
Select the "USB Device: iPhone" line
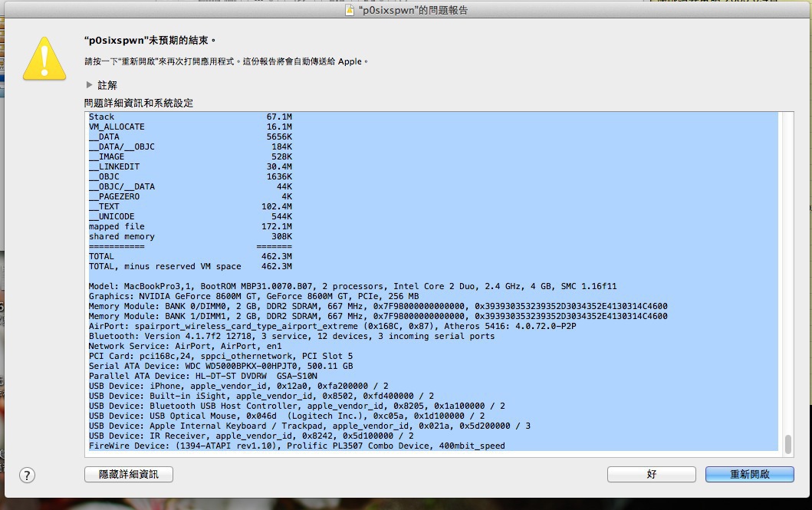click(238, 387)
